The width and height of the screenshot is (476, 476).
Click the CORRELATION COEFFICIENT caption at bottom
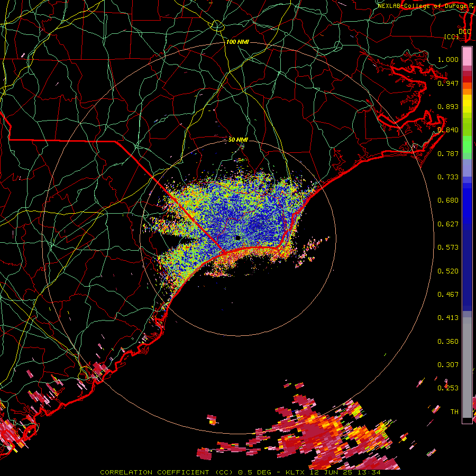click(x=241, y=472)
